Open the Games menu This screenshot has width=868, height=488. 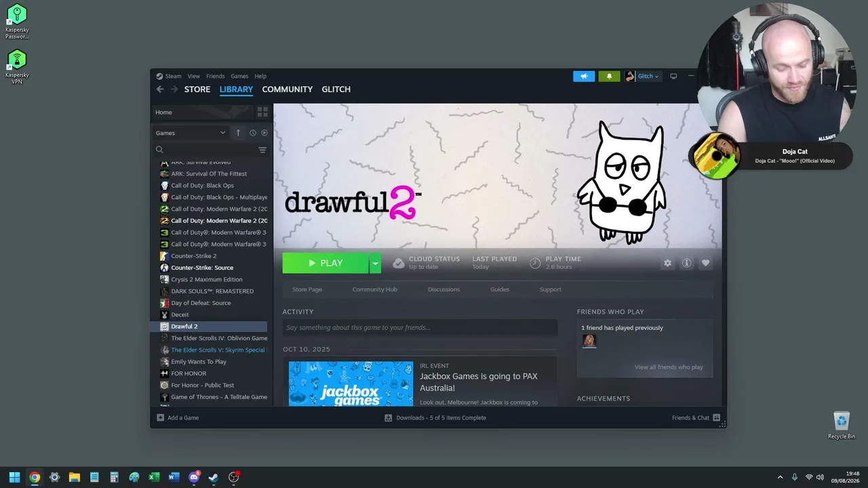point(239,77)
